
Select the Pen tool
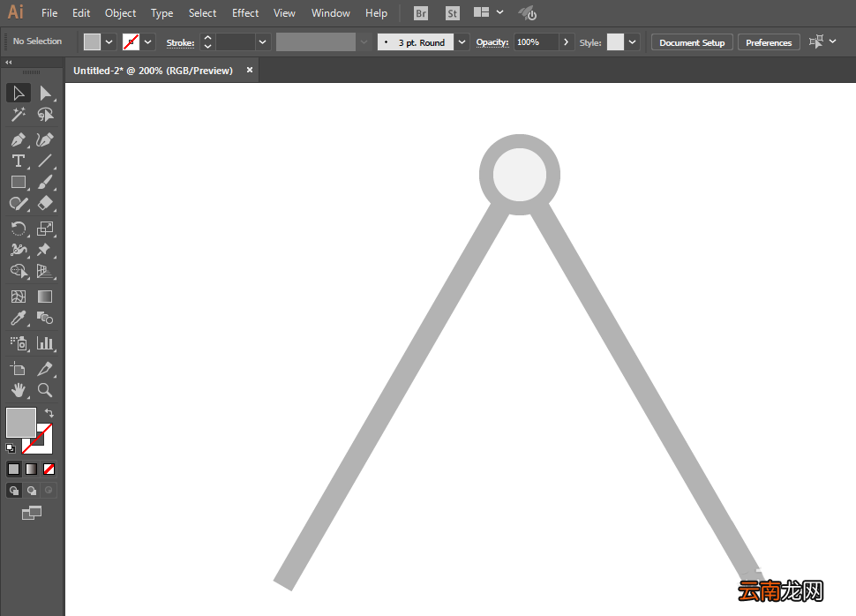tap(18, 139)
